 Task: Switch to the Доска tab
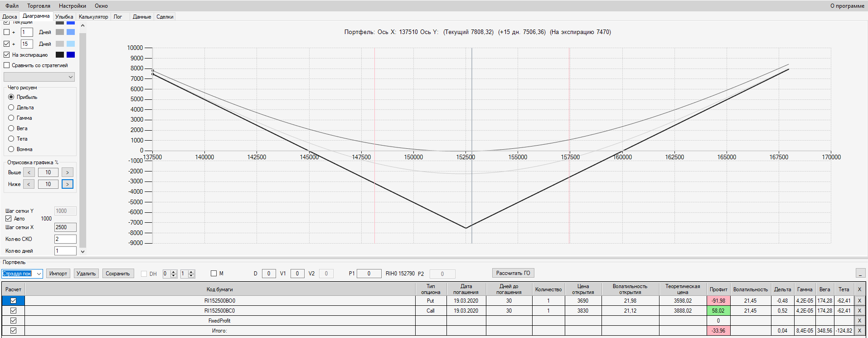click(x=10, y=17)
